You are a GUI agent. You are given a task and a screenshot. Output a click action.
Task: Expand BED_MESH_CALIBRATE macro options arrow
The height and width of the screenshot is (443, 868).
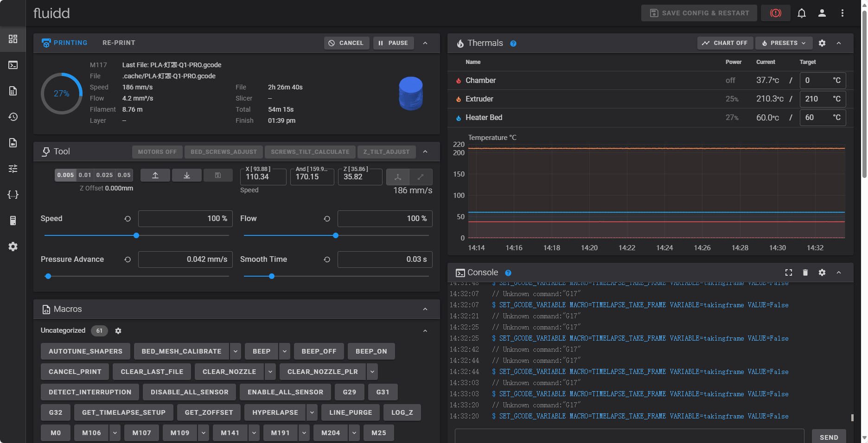pyautogui.click(x=236, y=351)
